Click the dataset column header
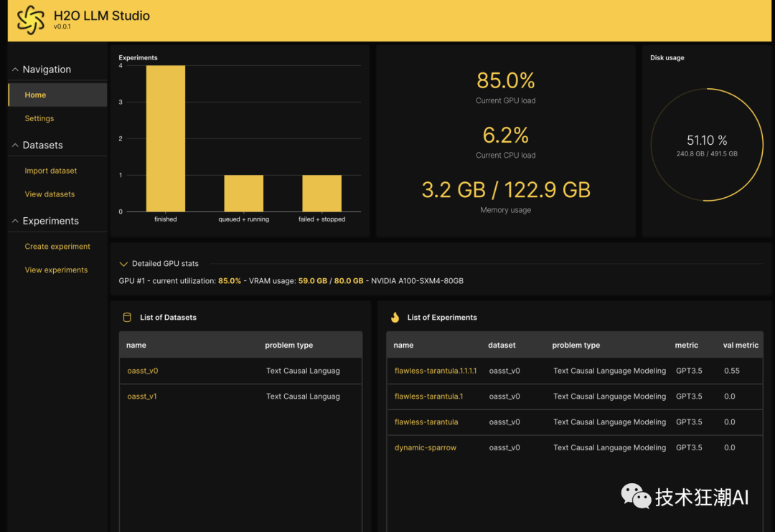This screenshot has height=532, width=775. coord(502,345)
